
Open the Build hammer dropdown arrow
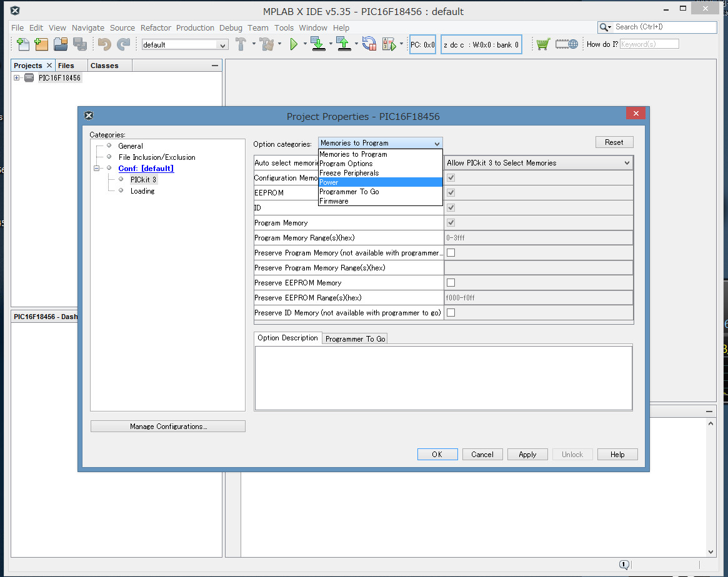click(x=254, y=44)
